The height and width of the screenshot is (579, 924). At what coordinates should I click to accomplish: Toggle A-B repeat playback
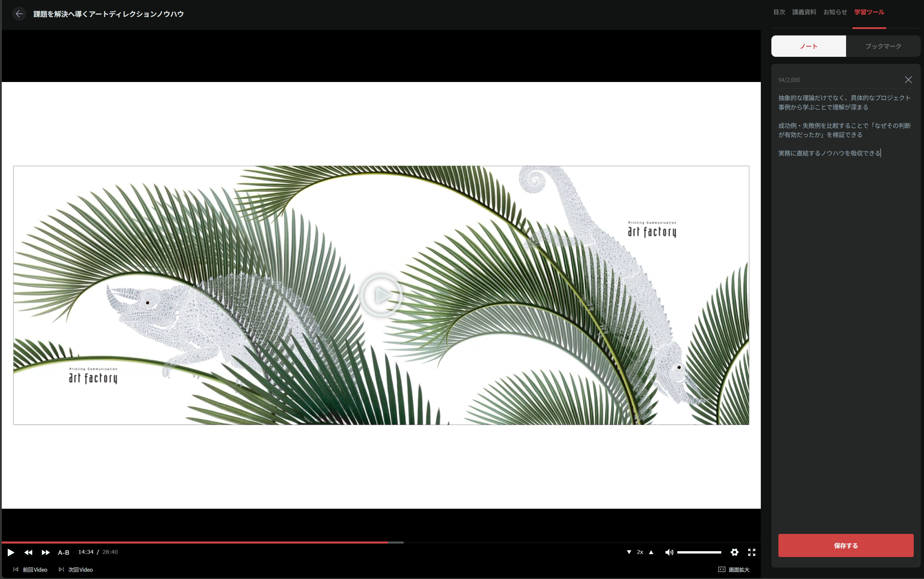click(x=64, y=552)
